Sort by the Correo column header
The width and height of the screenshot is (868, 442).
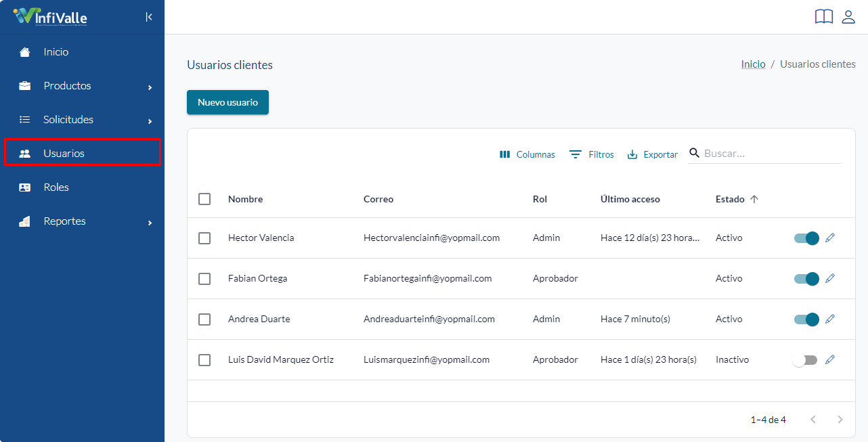(378, 199)
